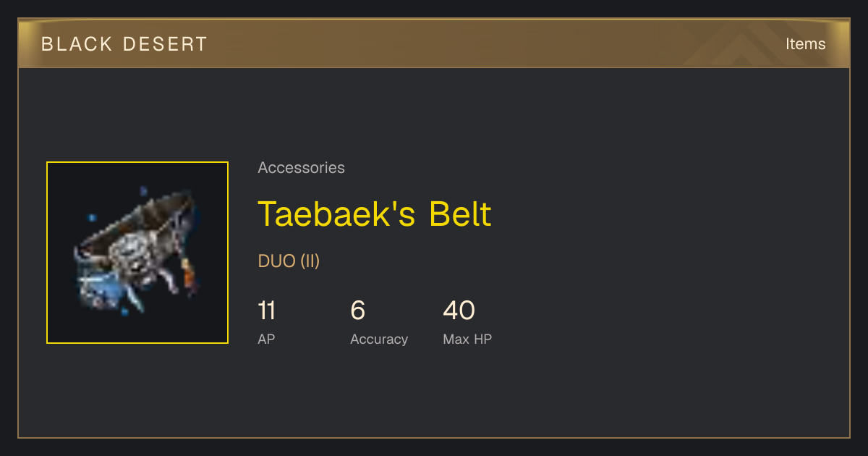Click the Taebaek's Belt item icon
Image resolution: width=868 pixels, height=456 pixels.
pos(137,253)
